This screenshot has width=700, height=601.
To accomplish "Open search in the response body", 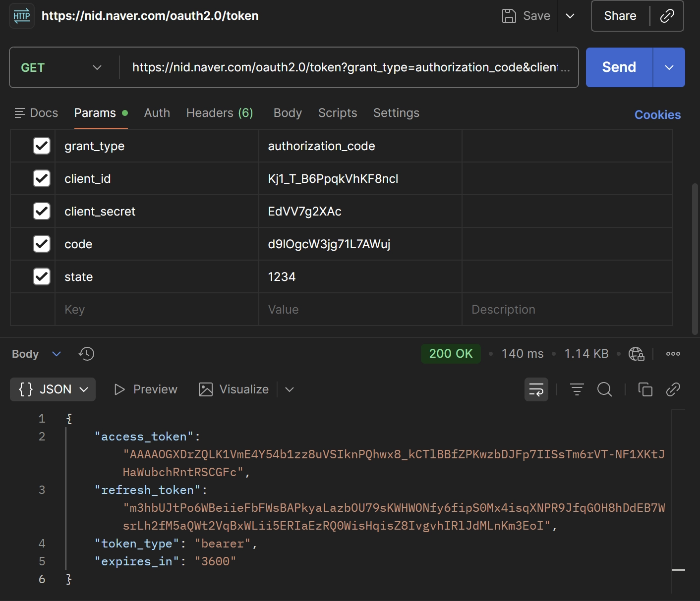I will [604, 389].
